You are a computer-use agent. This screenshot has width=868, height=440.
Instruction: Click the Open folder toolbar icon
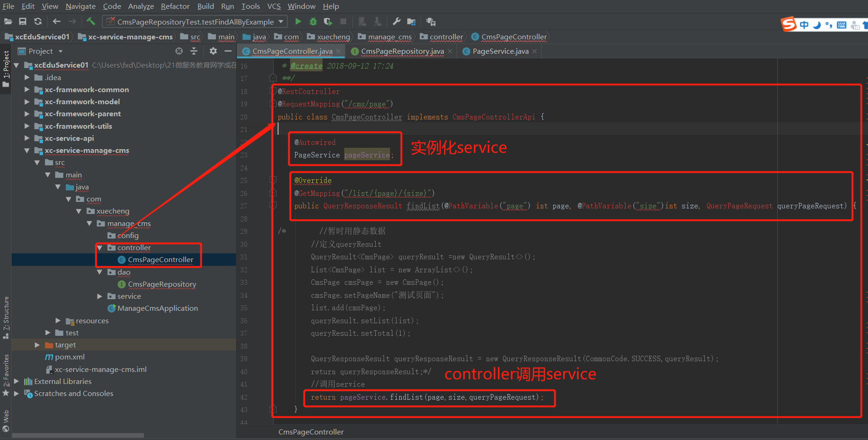point(8,21)
